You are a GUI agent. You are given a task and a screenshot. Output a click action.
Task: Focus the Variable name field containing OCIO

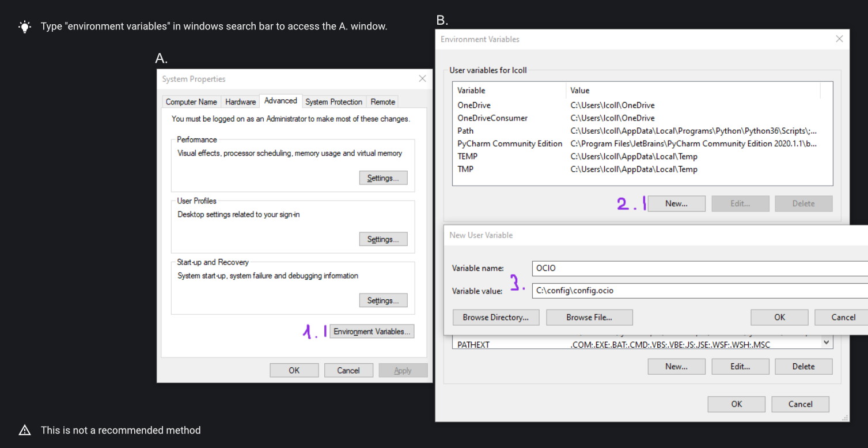click(x=700, y=268)
